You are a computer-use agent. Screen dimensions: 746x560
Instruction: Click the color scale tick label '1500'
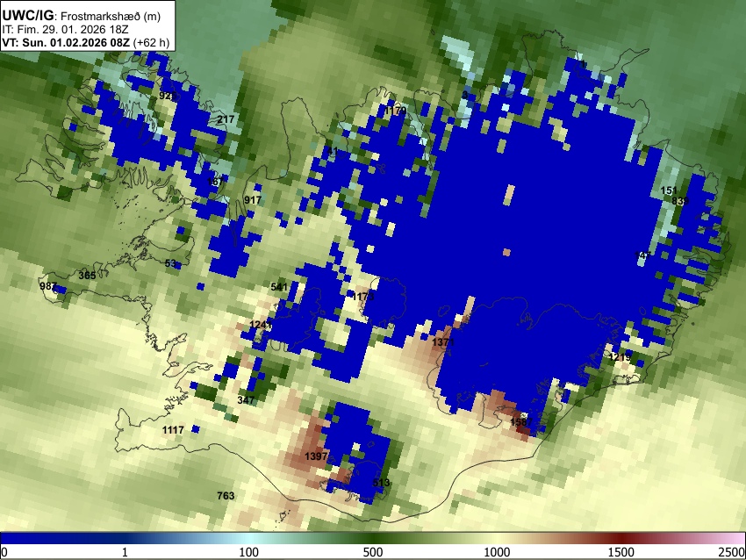(621, 552)
